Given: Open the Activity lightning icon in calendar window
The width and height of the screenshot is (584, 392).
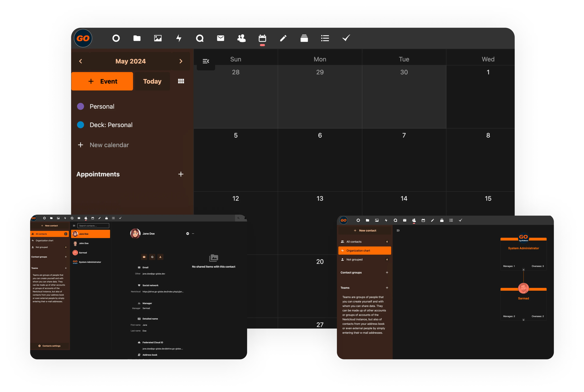Looking at the screenshot, I should (179, 38).
